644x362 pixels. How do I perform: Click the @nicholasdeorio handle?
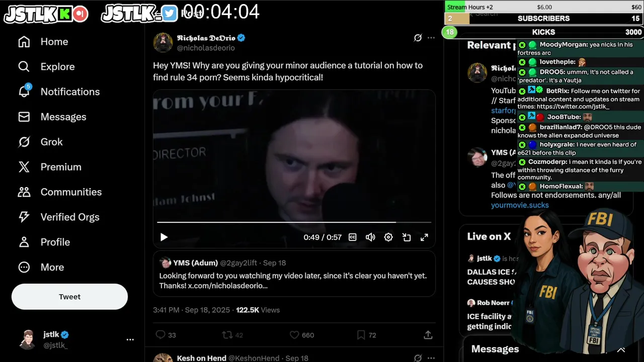(x=206, y=48)
